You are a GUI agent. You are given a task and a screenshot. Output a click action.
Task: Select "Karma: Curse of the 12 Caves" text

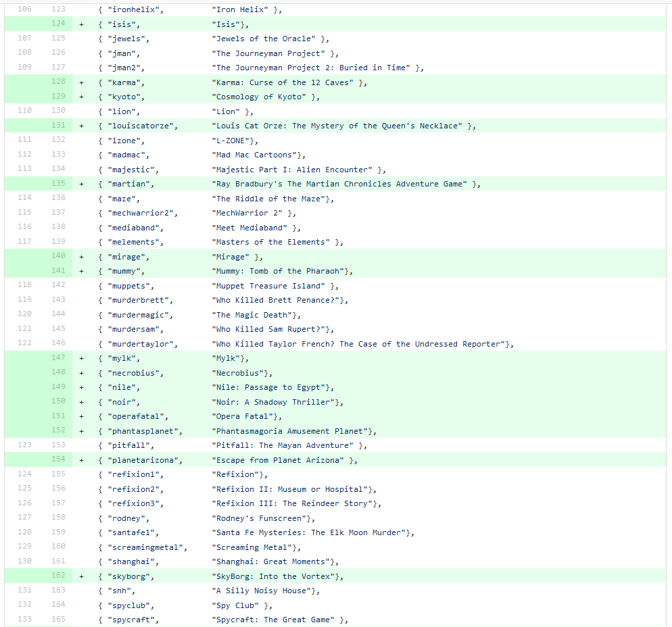(x=283, y=82)
